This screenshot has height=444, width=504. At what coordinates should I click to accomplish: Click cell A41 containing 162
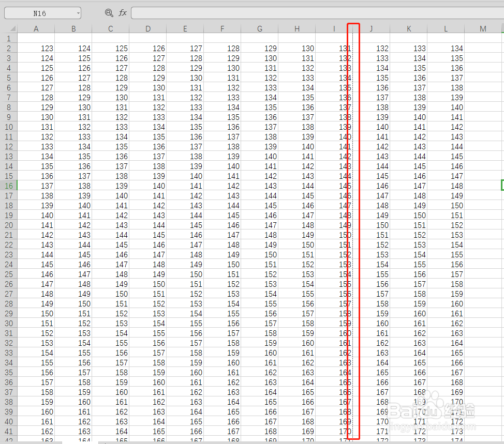pyautogui.click(x=36, y=432)
